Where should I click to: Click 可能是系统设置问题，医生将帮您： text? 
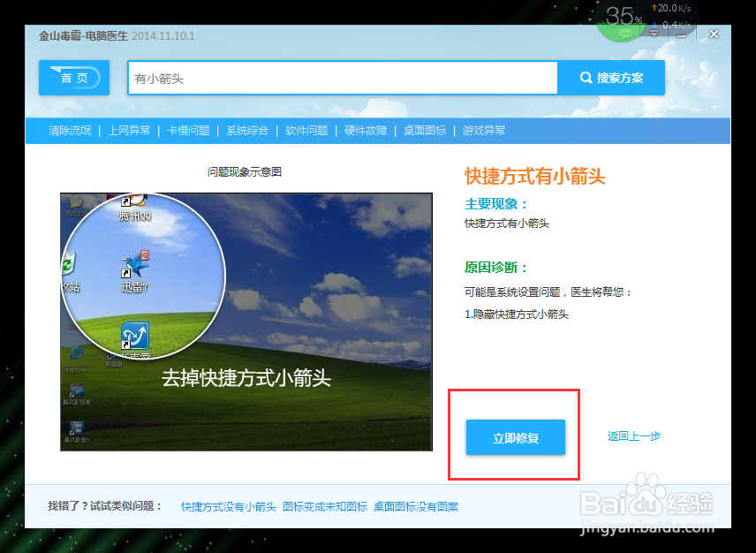click(x=548, y=292)
